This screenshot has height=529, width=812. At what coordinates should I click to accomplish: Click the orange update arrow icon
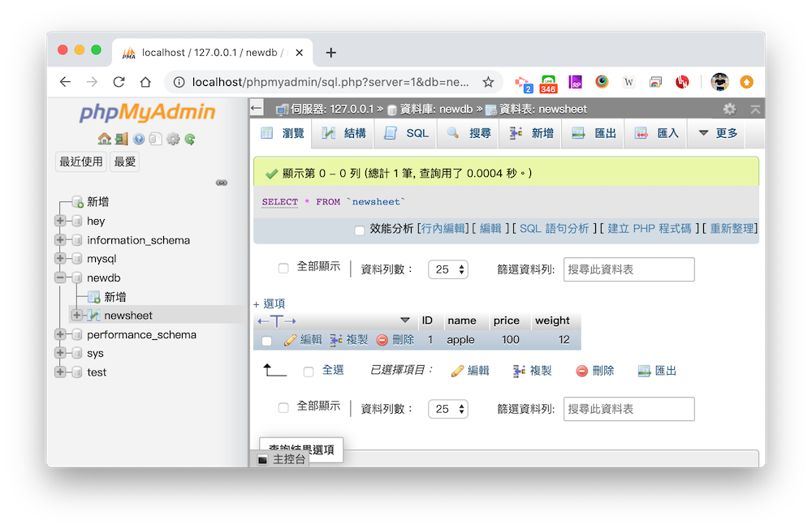tap(746, 82)
